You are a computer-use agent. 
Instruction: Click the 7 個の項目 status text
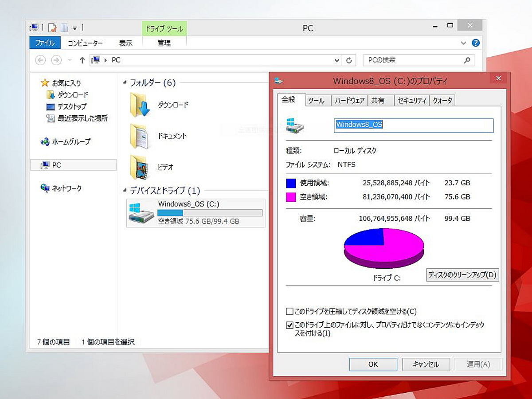[x=53, y=342]
